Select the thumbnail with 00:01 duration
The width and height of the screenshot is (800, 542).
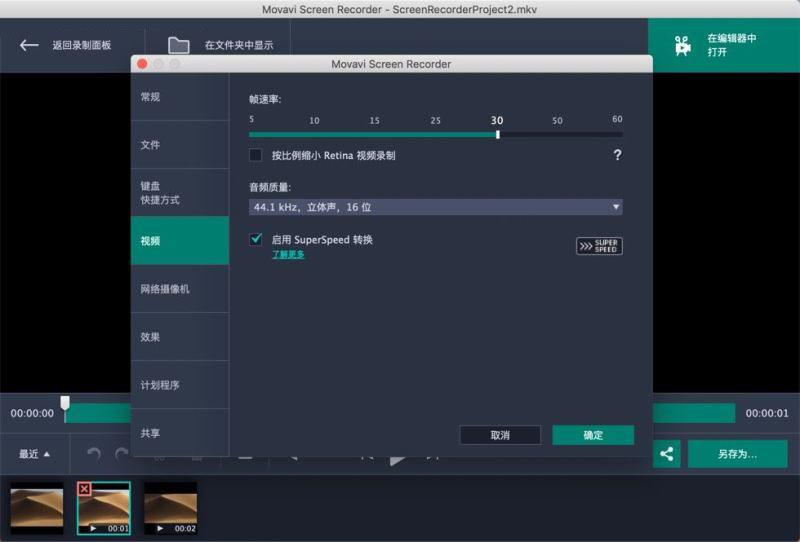(104, 507)
